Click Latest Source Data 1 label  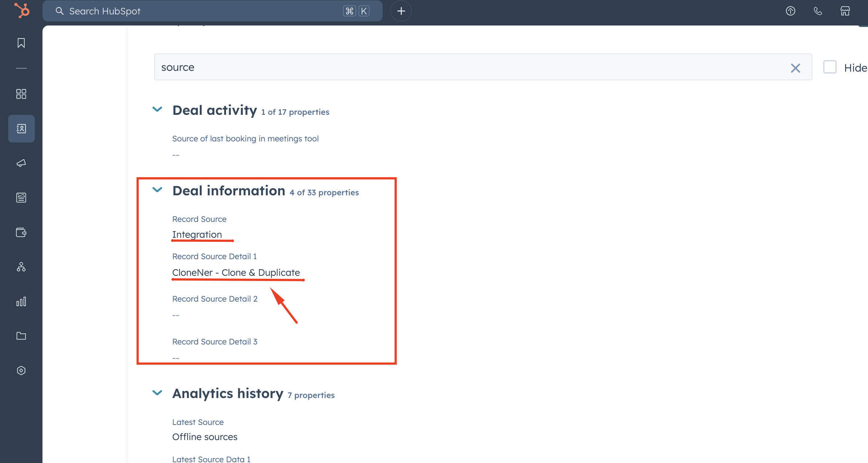pyautogui.click(x=211, y=459)
